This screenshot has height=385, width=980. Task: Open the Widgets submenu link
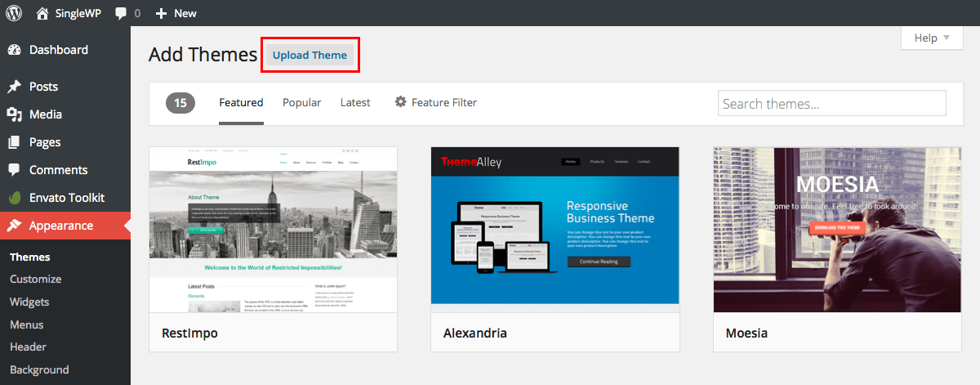[x=29, y=302]
